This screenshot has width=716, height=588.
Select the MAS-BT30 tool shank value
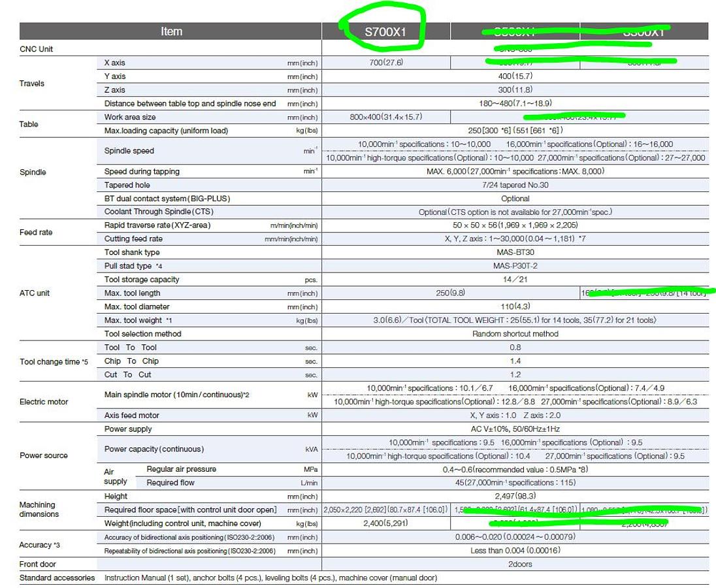515,252
